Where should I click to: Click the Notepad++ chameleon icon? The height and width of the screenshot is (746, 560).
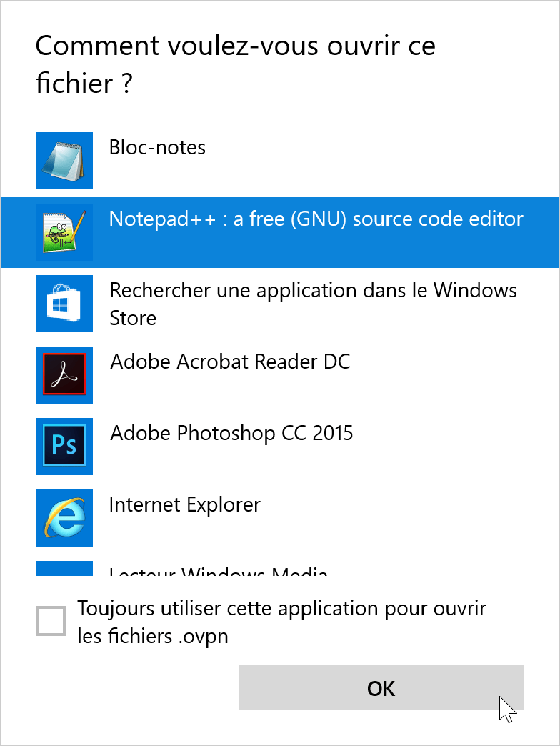(x=64, y=232)
